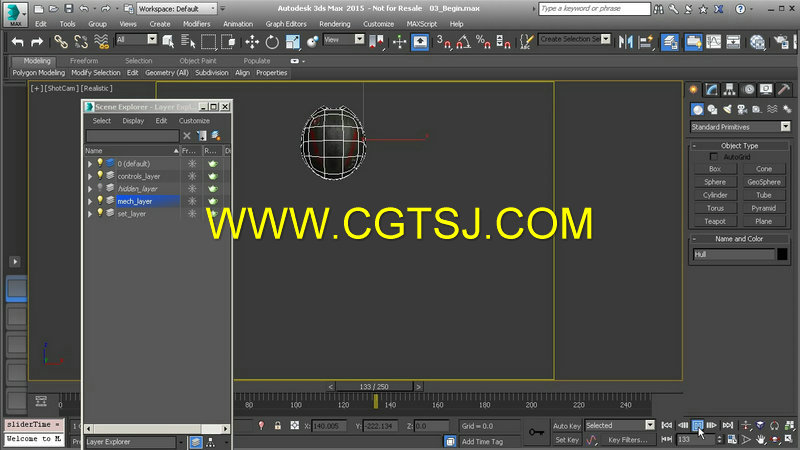This screenshot has height=450, width=800.
Task: Select the Bind to Space Warp tool
Action: (x=101, y=42)
